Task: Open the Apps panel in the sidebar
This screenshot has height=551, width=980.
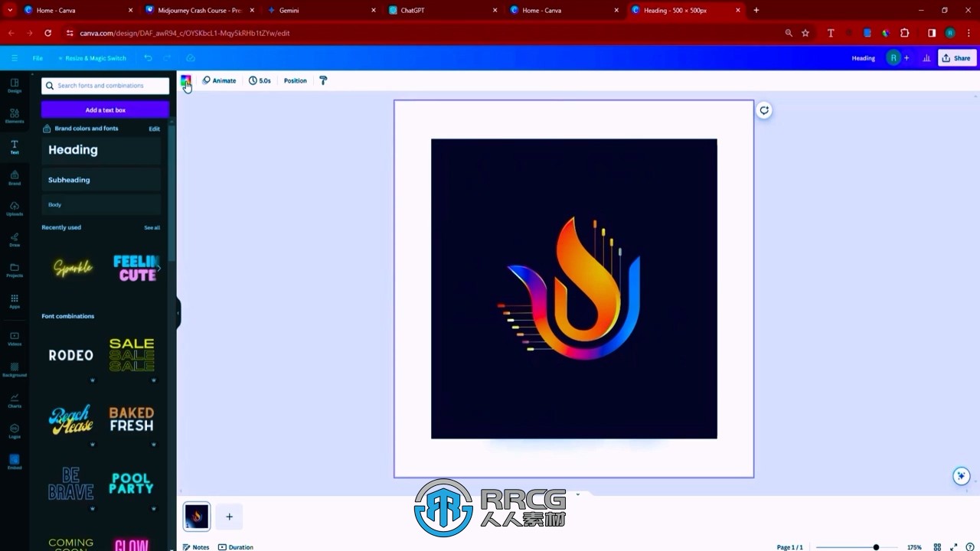Action: pyautogui.click(x=15, y=301)
